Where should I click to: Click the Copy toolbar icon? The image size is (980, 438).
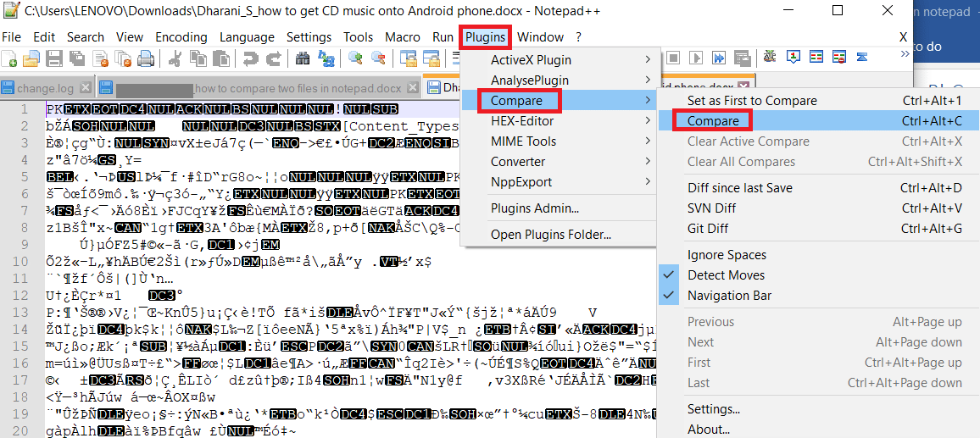(198, 58)
